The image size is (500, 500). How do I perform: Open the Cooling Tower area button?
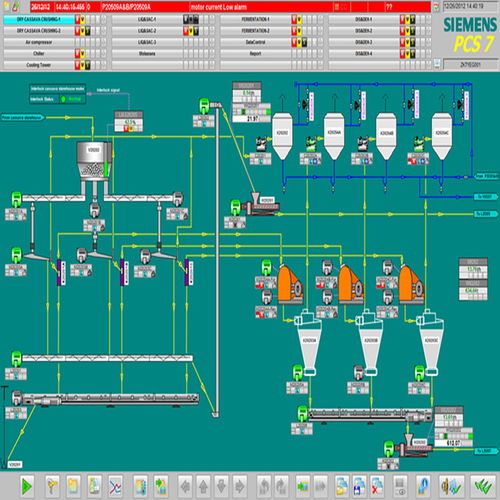pyautogui.click(x=39, y=65)
